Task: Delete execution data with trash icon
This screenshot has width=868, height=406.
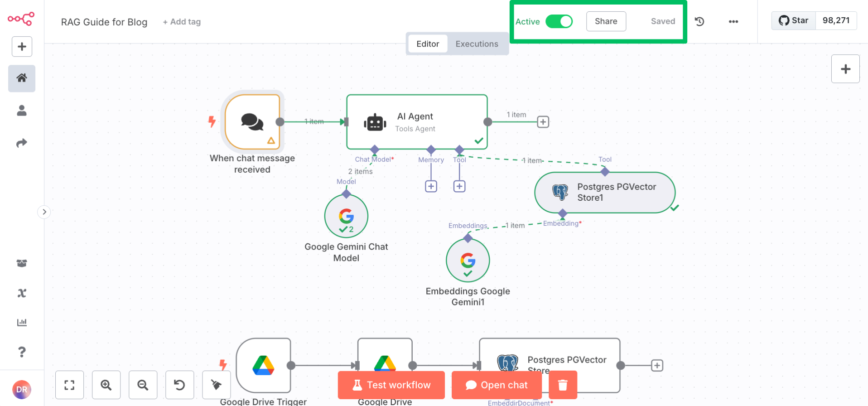Action: [x=563, y=385]
